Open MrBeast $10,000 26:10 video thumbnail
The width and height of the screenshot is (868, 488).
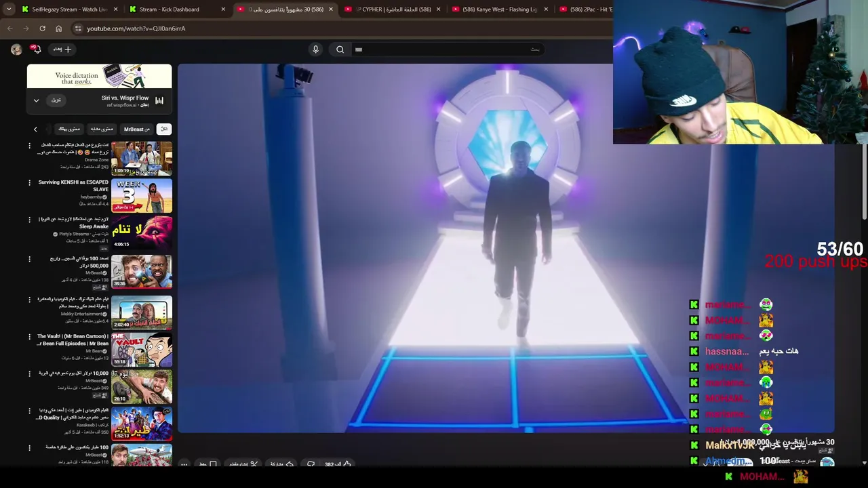[x=142, y=386]
